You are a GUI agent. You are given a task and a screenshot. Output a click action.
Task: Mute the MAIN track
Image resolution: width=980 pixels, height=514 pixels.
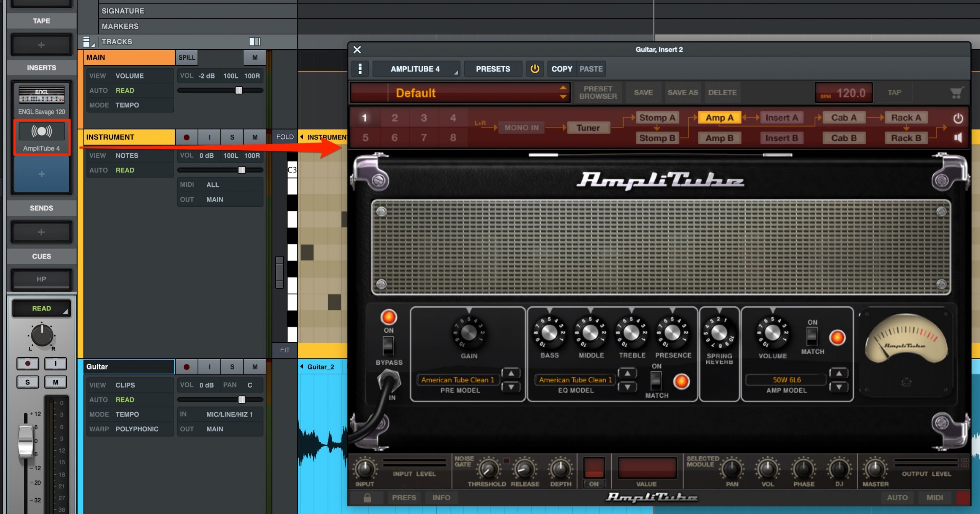tap(255, 57)
